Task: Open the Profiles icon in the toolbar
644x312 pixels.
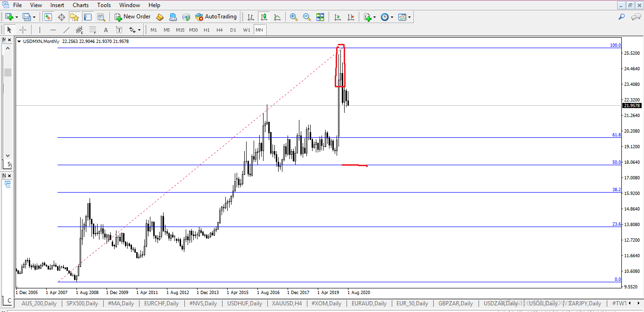Action: [26, 17]
